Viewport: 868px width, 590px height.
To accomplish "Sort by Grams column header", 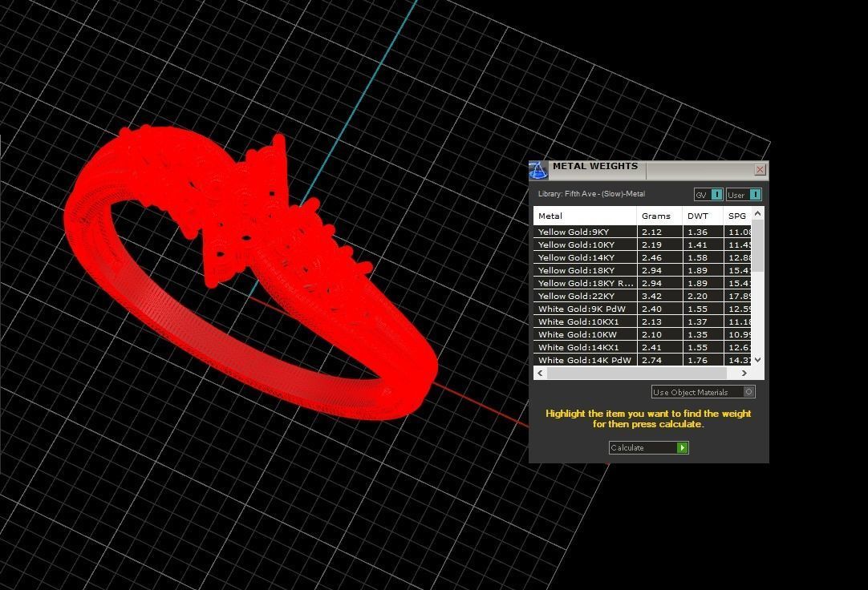I will (660, 216).
